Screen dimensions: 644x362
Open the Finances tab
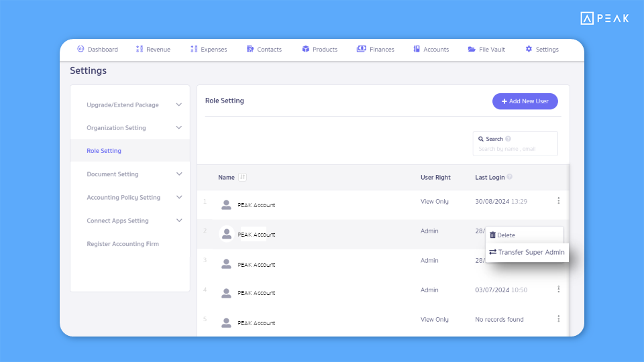pyautogui.click(x=376, y=49)
